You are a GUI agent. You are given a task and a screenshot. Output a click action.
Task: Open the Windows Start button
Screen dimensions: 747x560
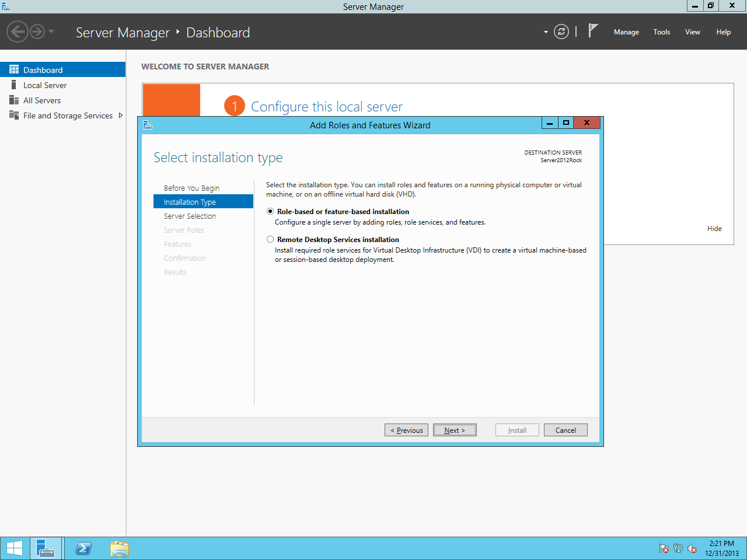(14, 548)
